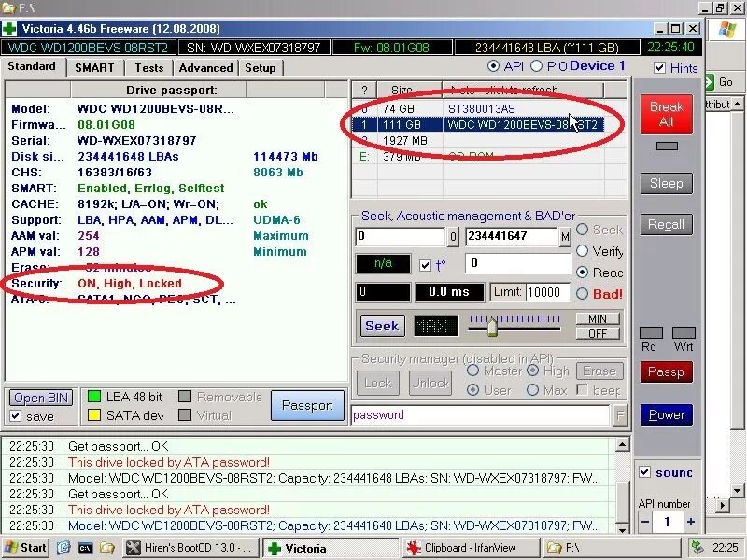Click the Virtual gray indicator
747x560 pixels.
click(x=185, y=415)
